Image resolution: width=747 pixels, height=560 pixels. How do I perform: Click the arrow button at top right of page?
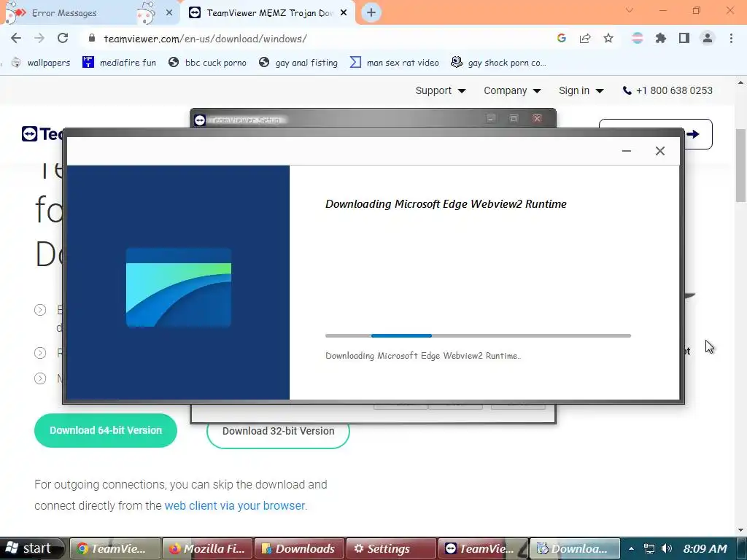tap(693, 134)
